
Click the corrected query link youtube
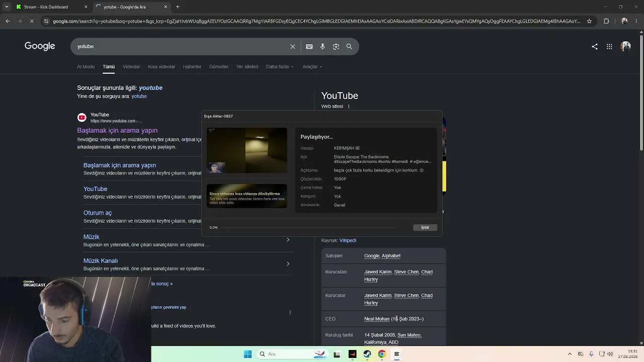(150, 87)
